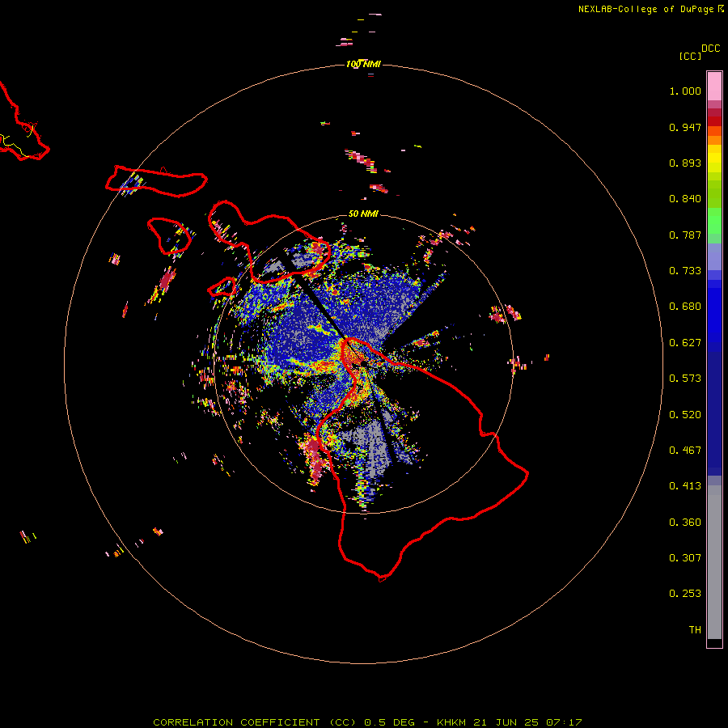This screenshot has height=728, width=728.
Task: Click the 0.520 value on the color scale
Action: pos(685,415)
